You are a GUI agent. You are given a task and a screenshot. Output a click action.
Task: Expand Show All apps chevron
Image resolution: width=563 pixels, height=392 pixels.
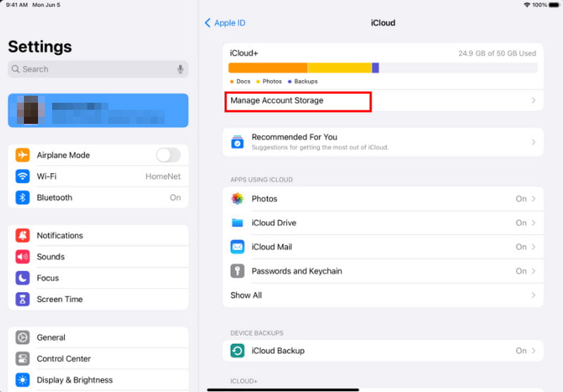click(x=533, y=295)
